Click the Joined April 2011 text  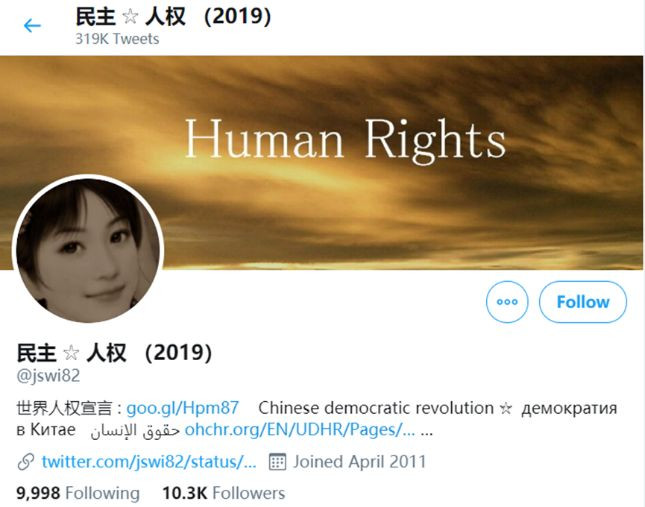(360, 461)
